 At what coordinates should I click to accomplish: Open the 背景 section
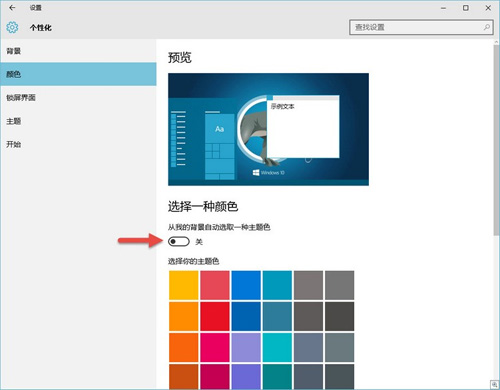click(x=78, y=51)
